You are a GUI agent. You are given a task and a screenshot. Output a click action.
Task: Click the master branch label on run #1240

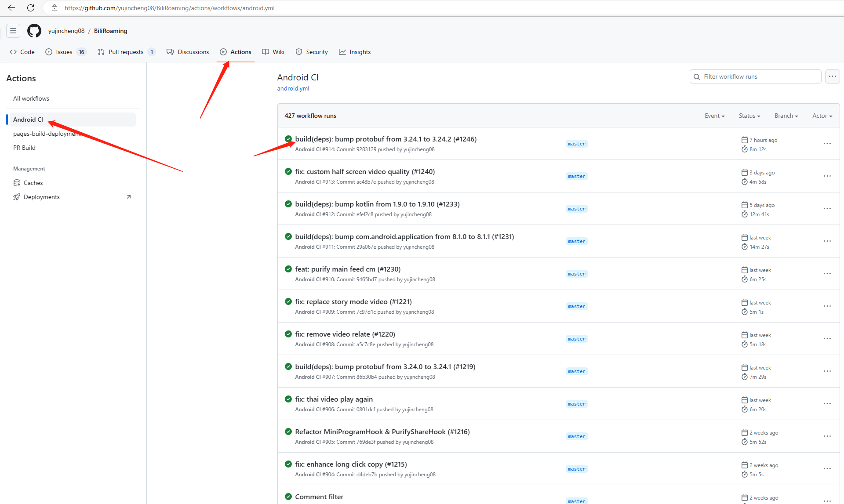coord(576,176)
